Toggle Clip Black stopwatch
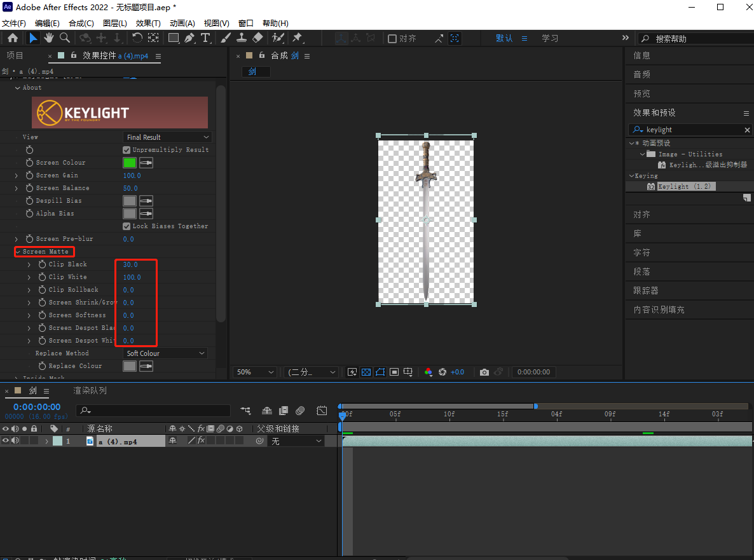Screen dimensions: 754x560 coord(43,264)
